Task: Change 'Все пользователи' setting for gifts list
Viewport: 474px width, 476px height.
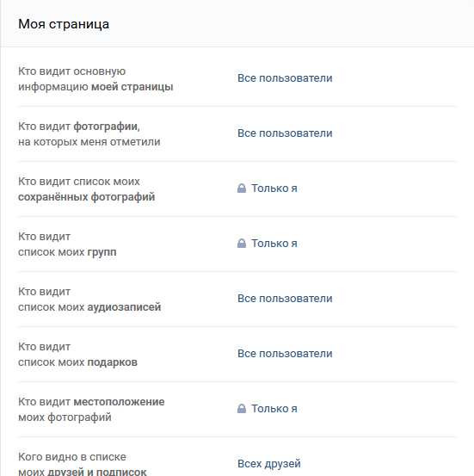Action: point(285,354)
